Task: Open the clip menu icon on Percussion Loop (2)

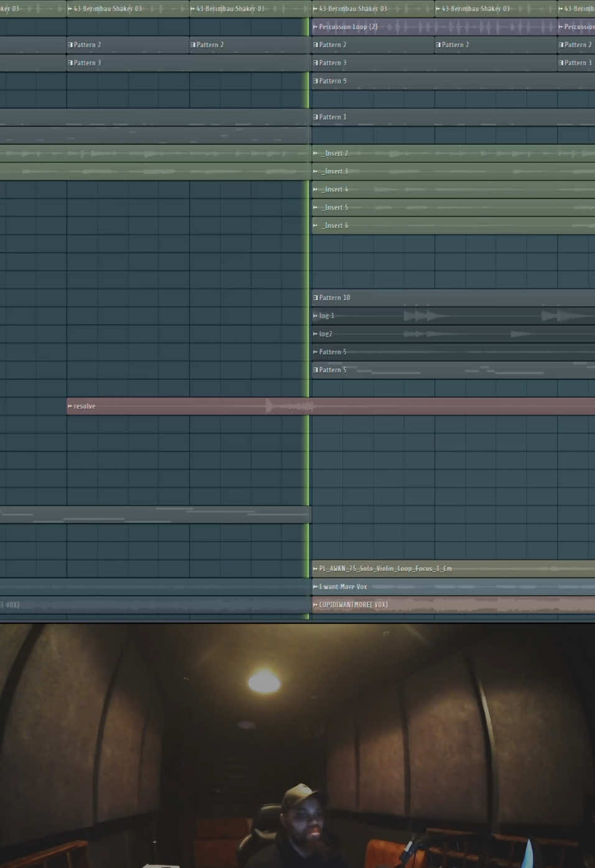Action: [x=316, y=27]
